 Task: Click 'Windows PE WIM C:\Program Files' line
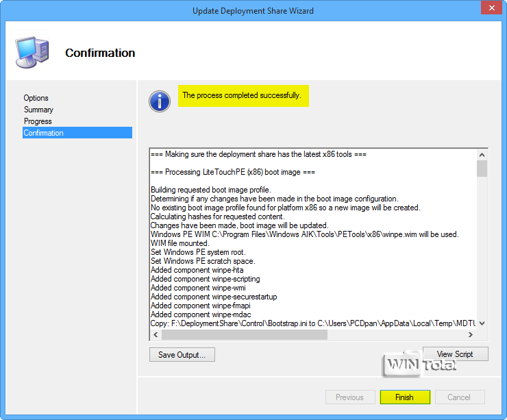[x=305, y=234]
